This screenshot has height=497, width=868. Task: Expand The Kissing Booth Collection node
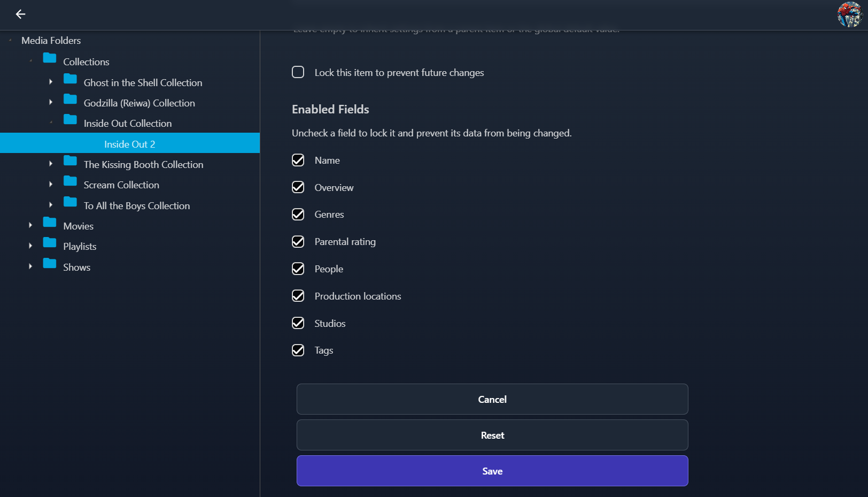[51, 164]
